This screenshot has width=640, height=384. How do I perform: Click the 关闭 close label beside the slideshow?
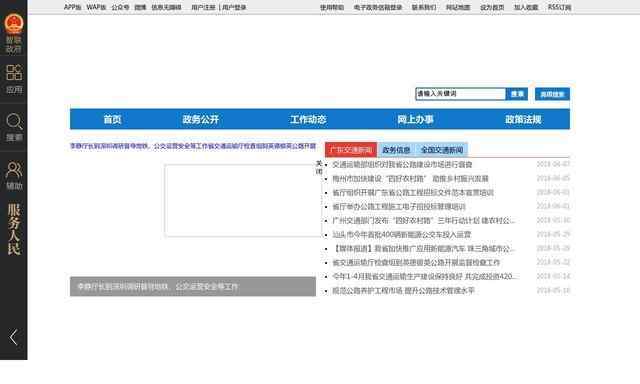319,167
